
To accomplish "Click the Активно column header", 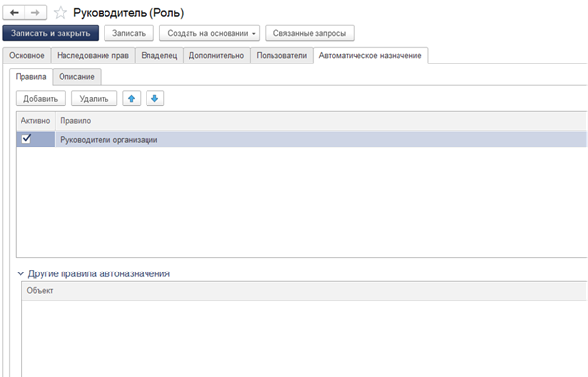I will [35, 121].
